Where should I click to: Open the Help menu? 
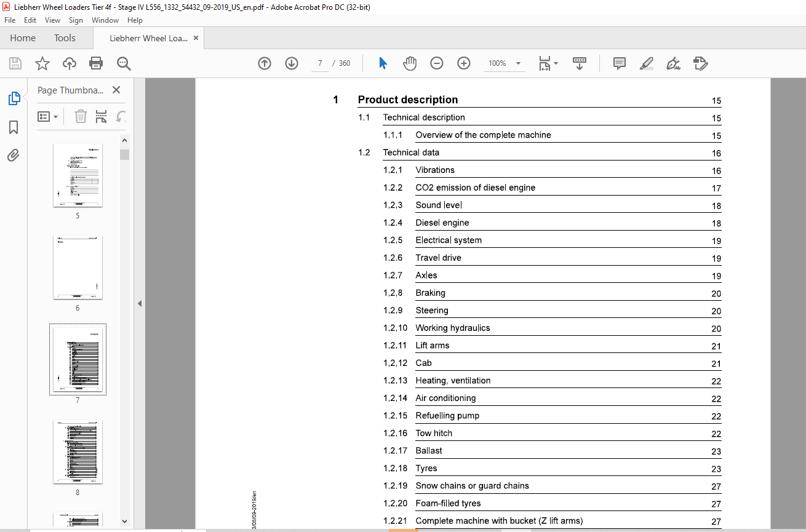[x=135, y=20]
